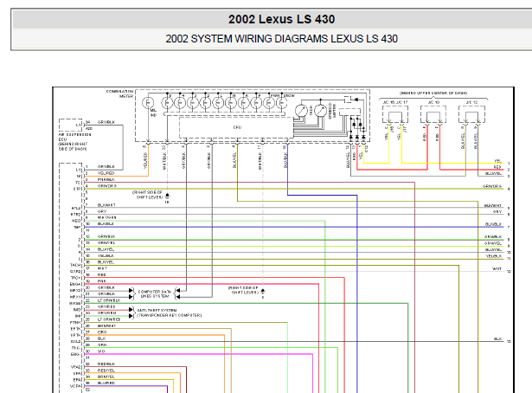Click the J/C 10 junction connector label
The width and height of the screenshot is (532, 393).
433,102
